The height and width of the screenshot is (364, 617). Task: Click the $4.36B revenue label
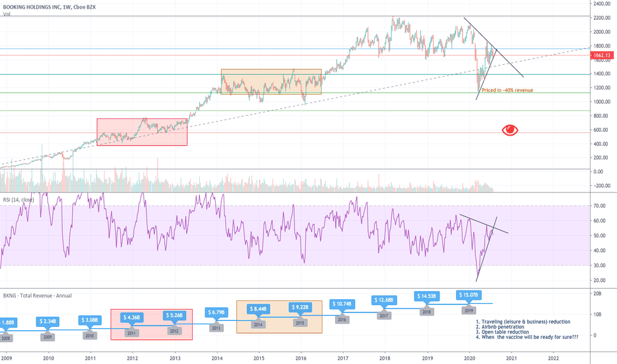tap(132, 317)
